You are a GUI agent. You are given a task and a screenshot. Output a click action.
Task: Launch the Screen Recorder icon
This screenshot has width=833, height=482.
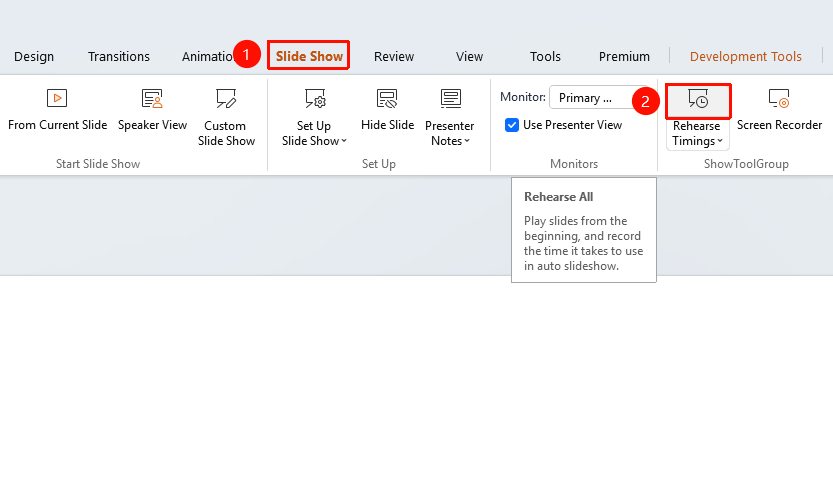779,99
